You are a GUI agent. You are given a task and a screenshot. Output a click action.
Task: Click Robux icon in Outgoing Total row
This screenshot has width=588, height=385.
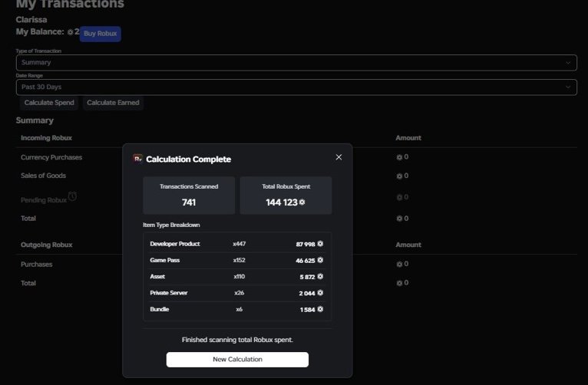(x=399, y=283)
